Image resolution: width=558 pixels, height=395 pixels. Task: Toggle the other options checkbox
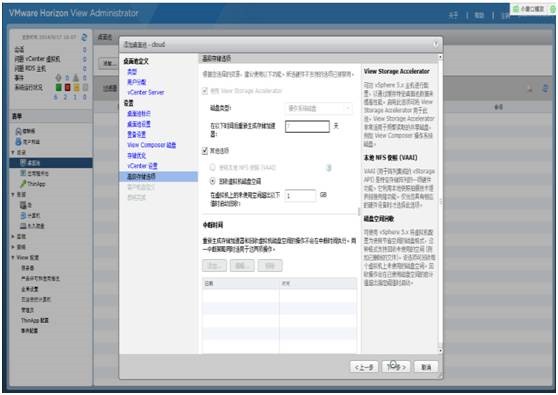[205, 151]
